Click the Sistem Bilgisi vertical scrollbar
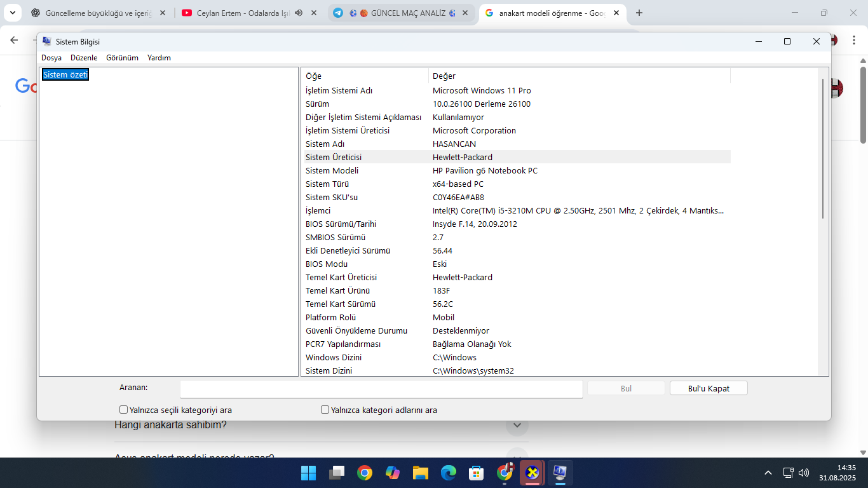The image size is (868, 488). click(x=823, y=149)
